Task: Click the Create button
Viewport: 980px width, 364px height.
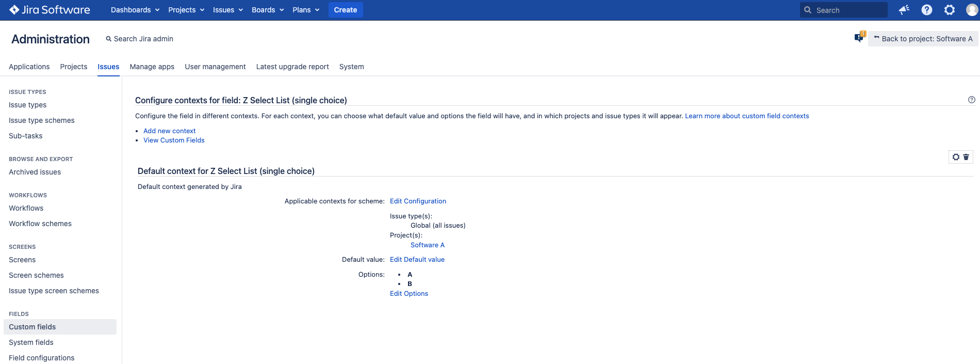Action: [346, 10]
